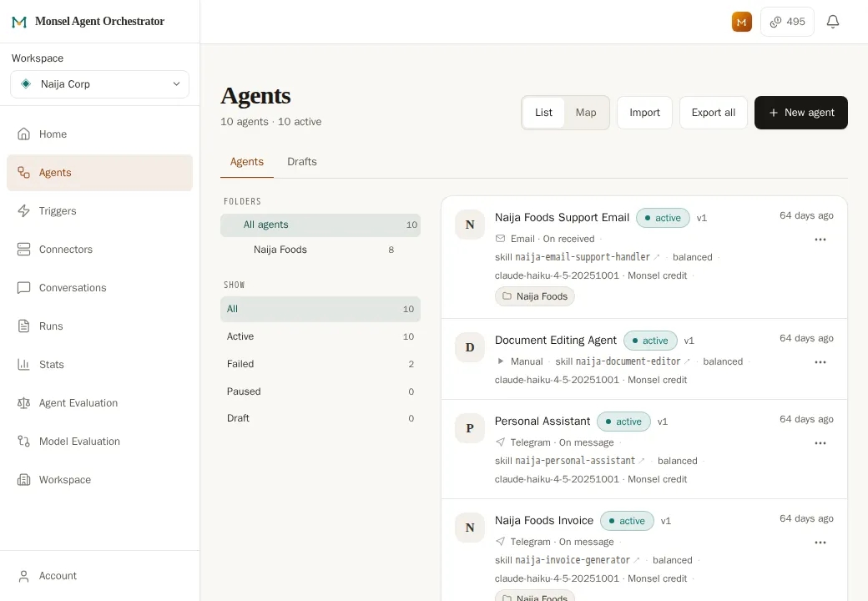Filter by Active agents
Image resolution: width=868 pixels, height=601 pixels.
pos(320,336)
